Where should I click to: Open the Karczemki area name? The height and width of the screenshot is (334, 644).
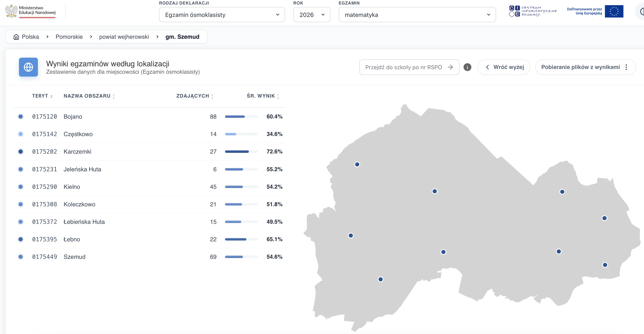pyautogui.click(x=77, y=152)
